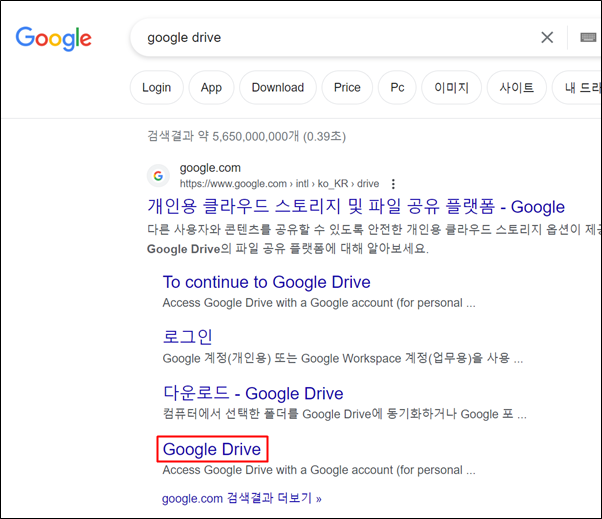This screenshot has width=602, height=519.
Task: Select the Download filter chip
Action: (x=278, y=88)
